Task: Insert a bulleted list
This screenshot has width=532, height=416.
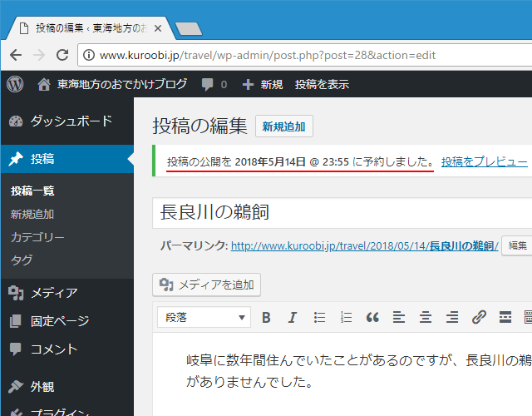Action: (319, 318)
